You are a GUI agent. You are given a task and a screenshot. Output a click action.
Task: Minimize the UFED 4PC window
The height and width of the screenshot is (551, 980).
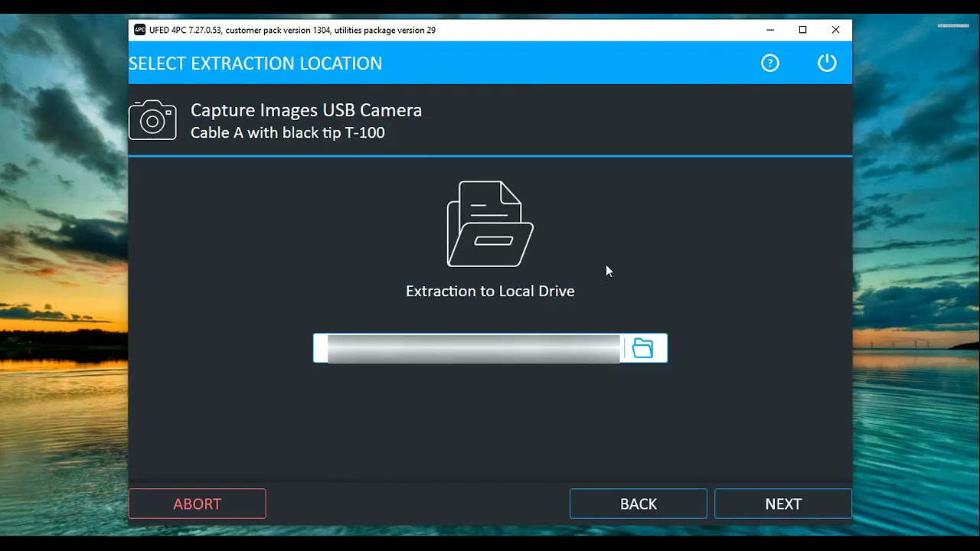click(769, 30)
